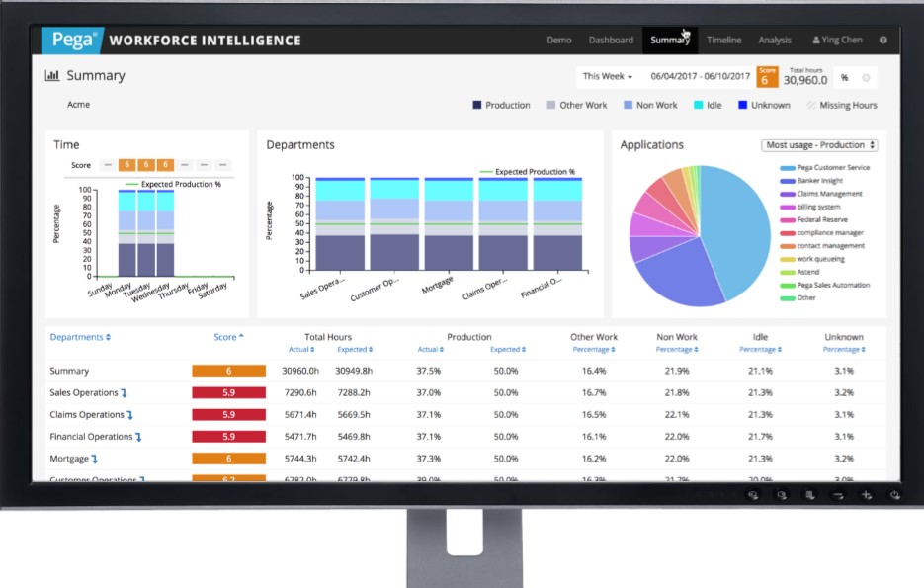Sort by Production Actual
The height and width of the screenshot is (588, 924).
click(430, 350)
